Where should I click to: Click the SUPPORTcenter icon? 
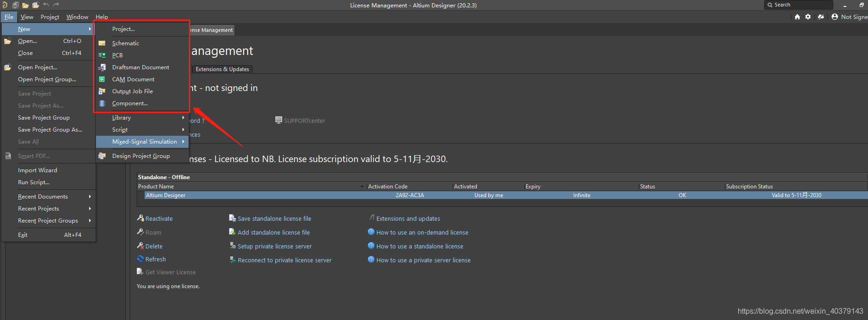click(x=279, y=120)
